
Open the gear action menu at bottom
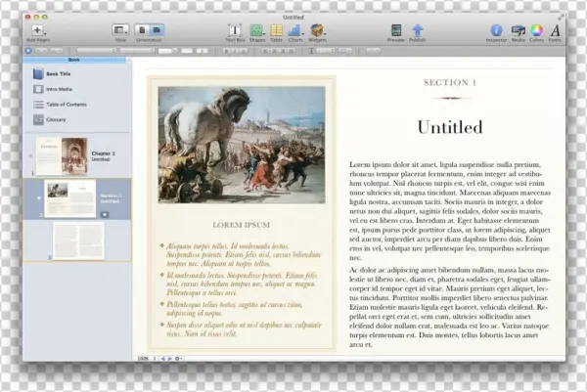(178, 359)
